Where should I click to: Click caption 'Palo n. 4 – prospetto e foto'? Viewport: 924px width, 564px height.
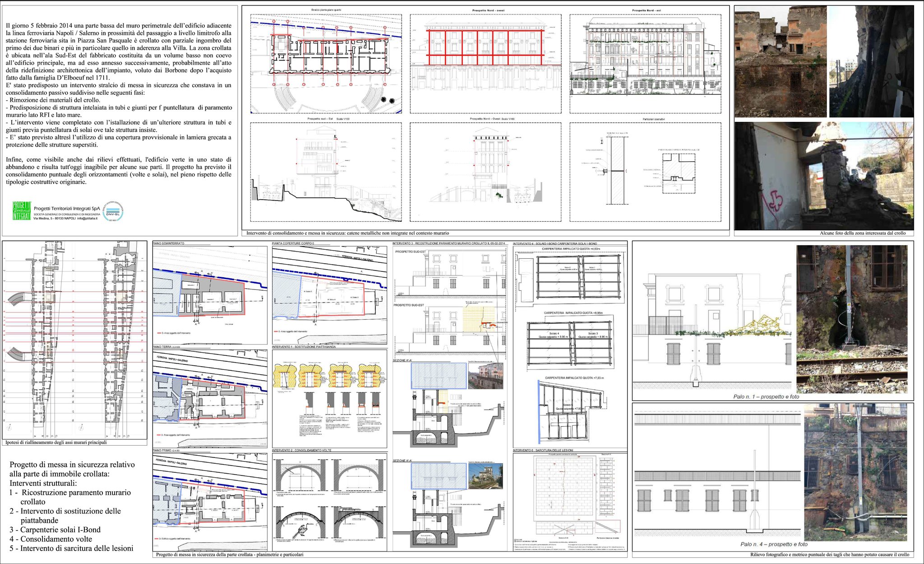pyautogui.click(x=773, y=544)
